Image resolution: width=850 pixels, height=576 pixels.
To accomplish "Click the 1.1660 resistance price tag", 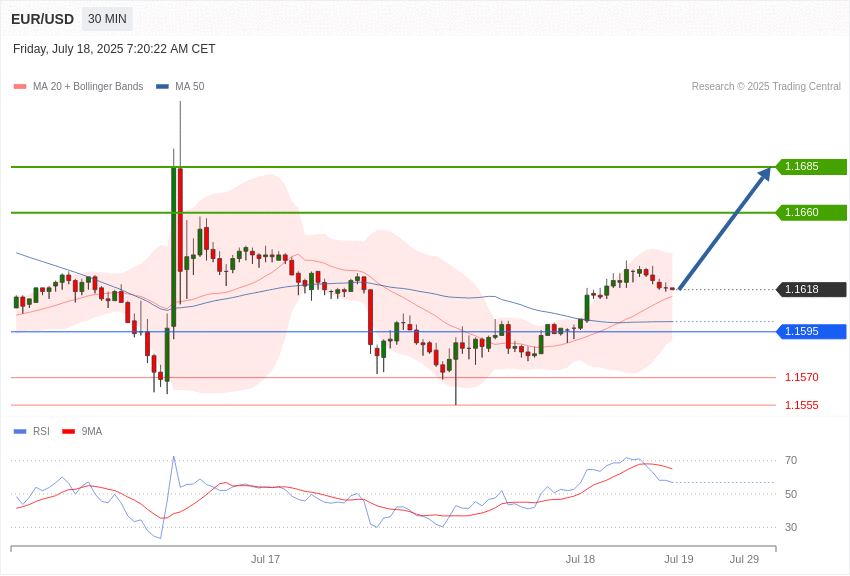I will (811, 212).
